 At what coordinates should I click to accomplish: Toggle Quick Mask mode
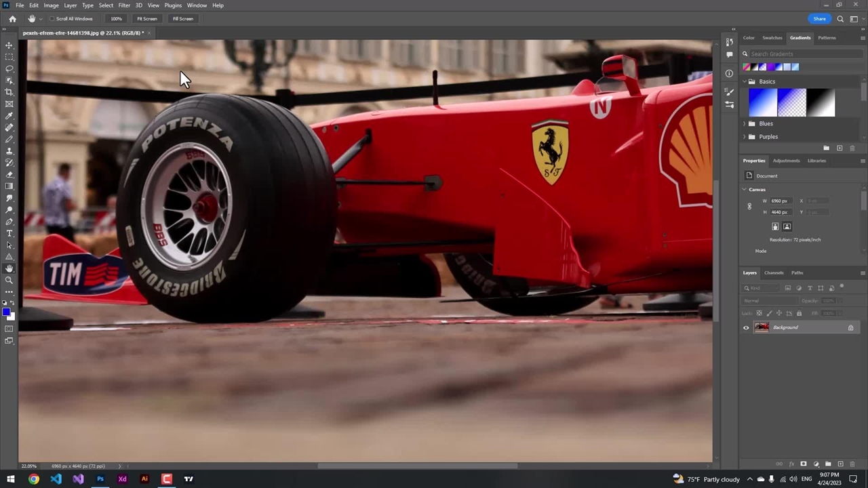[x=9, y=329]
